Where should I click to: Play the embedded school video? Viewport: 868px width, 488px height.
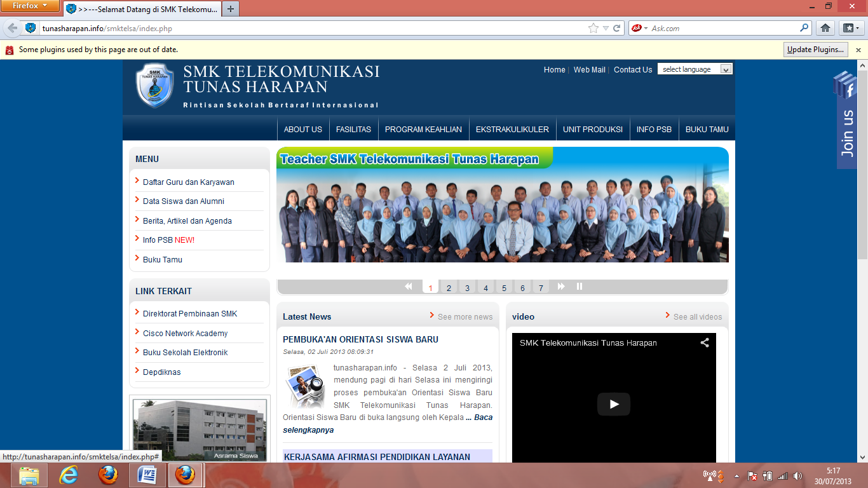click(x=613, y=404)
